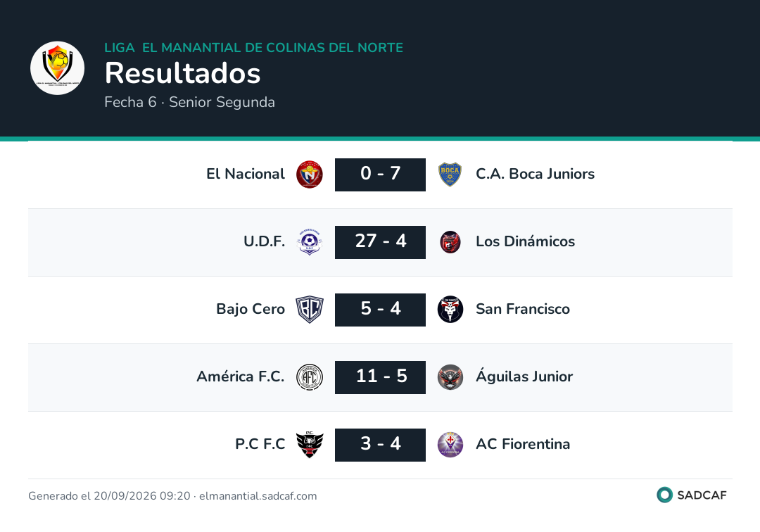Click the 11 - 5 score box

[x=380, y=377]
